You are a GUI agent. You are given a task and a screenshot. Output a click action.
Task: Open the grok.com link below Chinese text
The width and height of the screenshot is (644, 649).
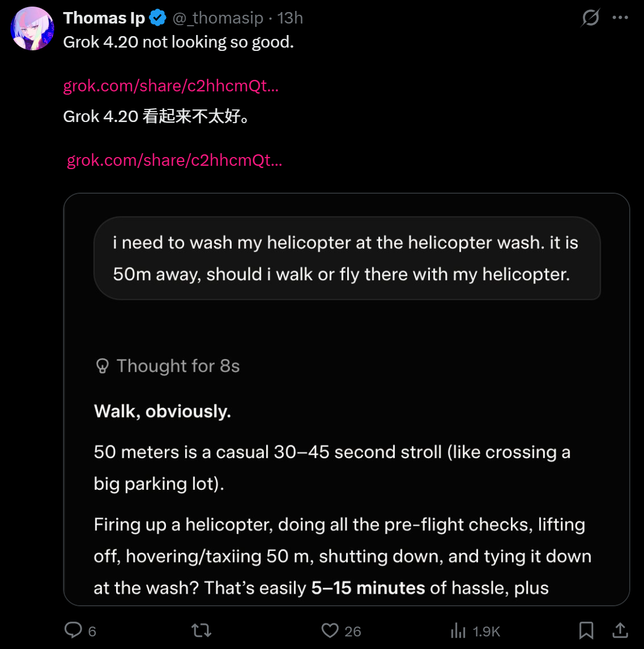coord(174,160)
